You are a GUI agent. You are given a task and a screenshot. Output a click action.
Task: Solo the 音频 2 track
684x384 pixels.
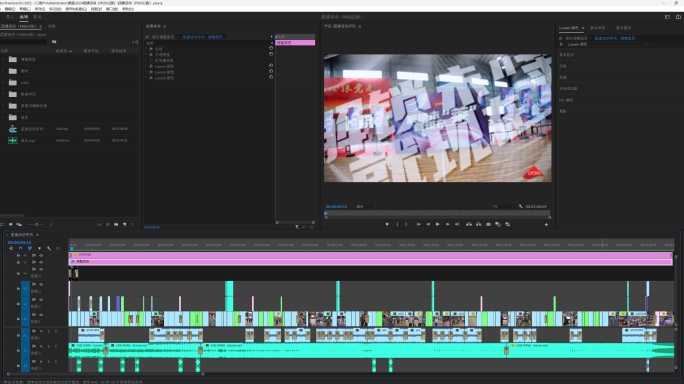tap(48, 346)
